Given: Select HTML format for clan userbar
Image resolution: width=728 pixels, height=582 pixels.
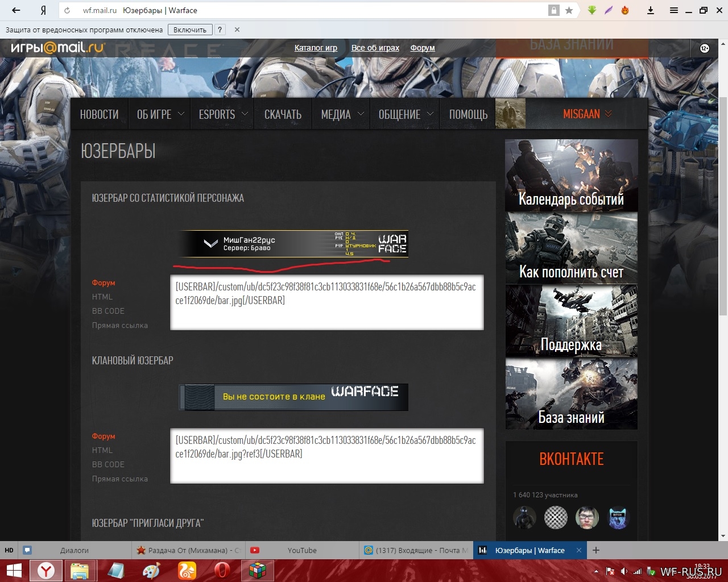Looking at the screenshot, I should [x=102, y=450].
